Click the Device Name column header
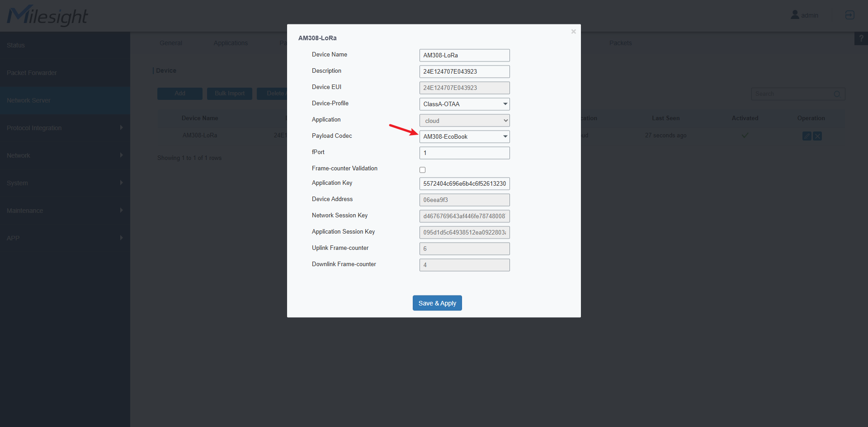 (200, 118)
